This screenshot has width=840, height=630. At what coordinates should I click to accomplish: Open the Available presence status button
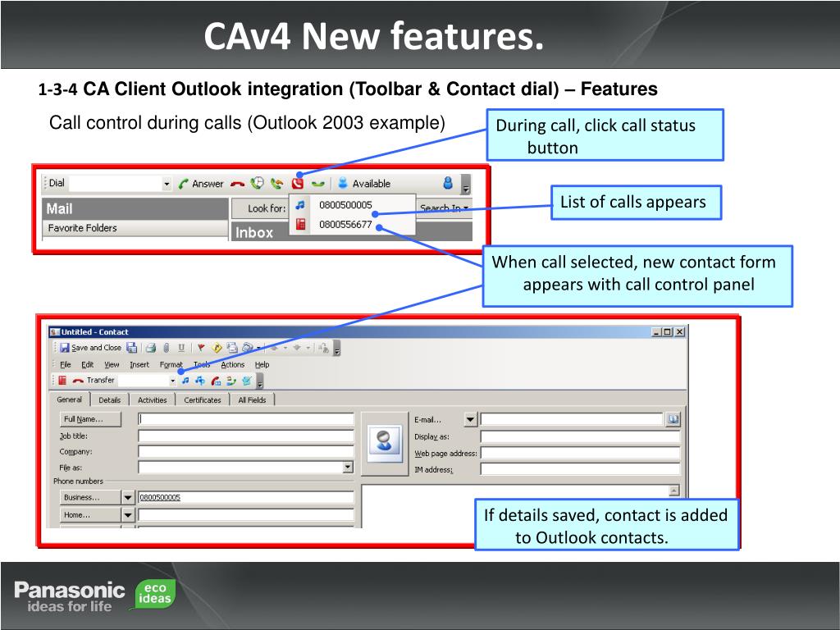coord(364,184)
